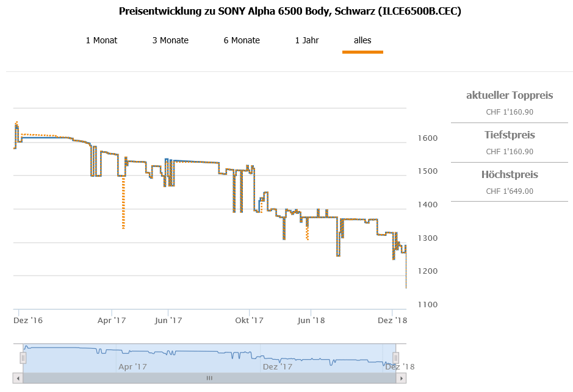Select the alles tab

(362, 40)
